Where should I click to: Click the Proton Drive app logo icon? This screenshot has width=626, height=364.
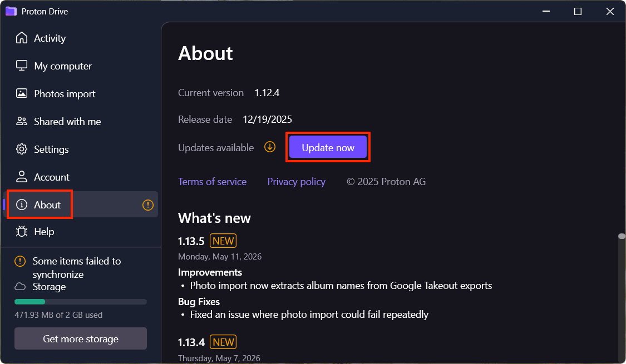[x=11, y=11]
